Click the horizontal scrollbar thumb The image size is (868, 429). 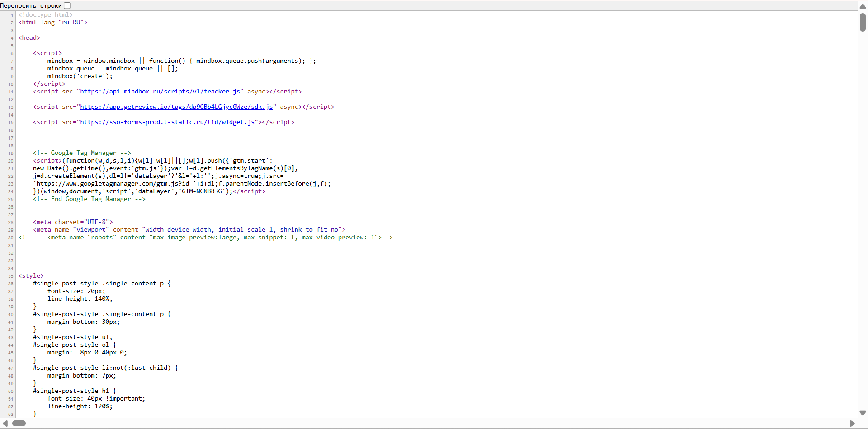[19, 424]
